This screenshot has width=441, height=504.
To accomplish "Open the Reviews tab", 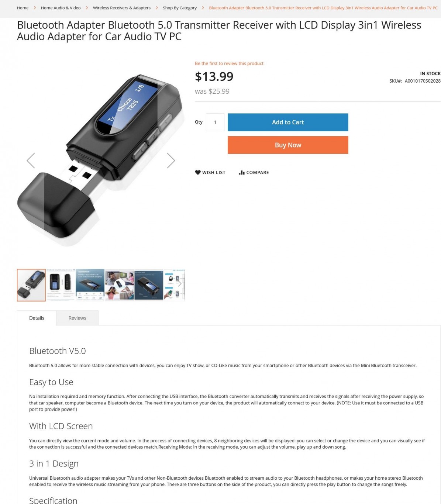I will coord(77,318).
